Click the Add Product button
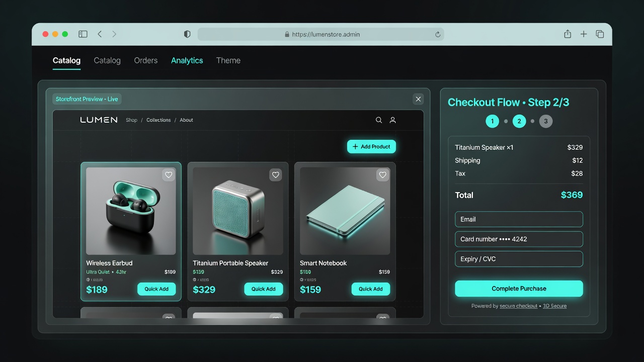 [371, 146]
